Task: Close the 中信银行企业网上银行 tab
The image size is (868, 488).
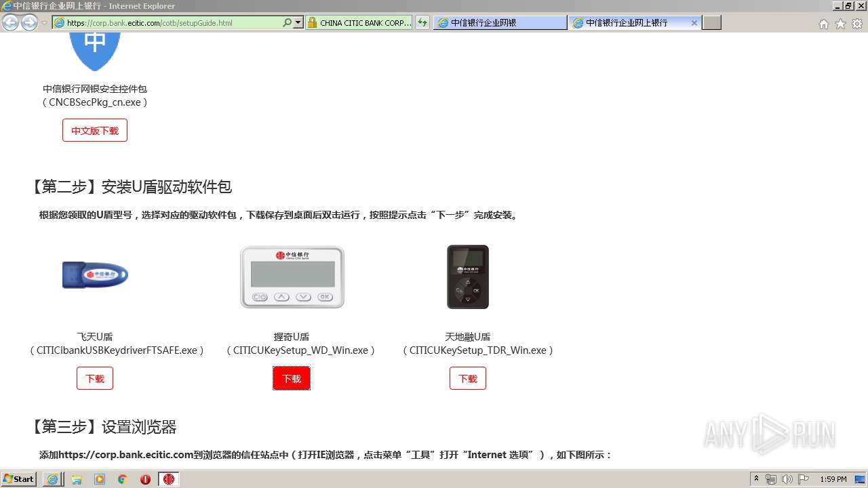Action: 694,23
